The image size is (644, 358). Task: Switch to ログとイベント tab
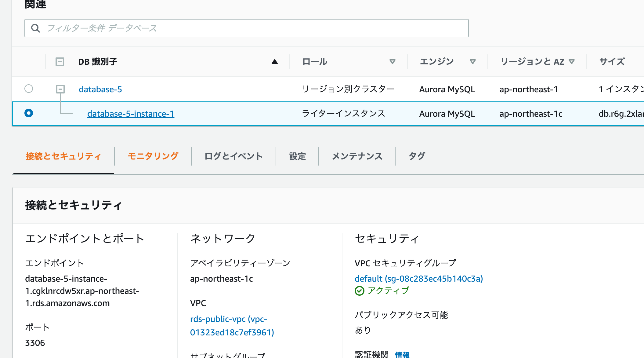click(233, 156)
